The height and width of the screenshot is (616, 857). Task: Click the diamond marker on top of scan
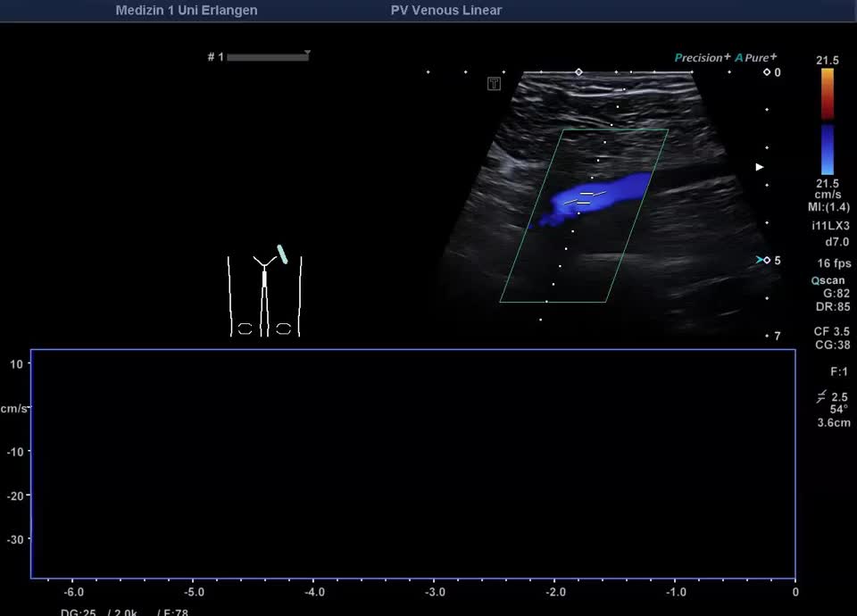click(x=578, y=71)
